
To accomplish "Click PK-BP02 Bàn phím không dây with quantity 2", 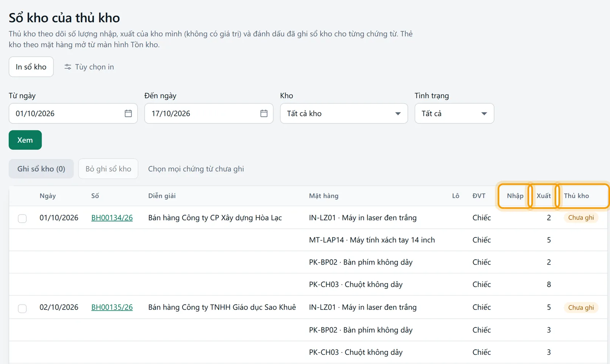I will point(361,262).
